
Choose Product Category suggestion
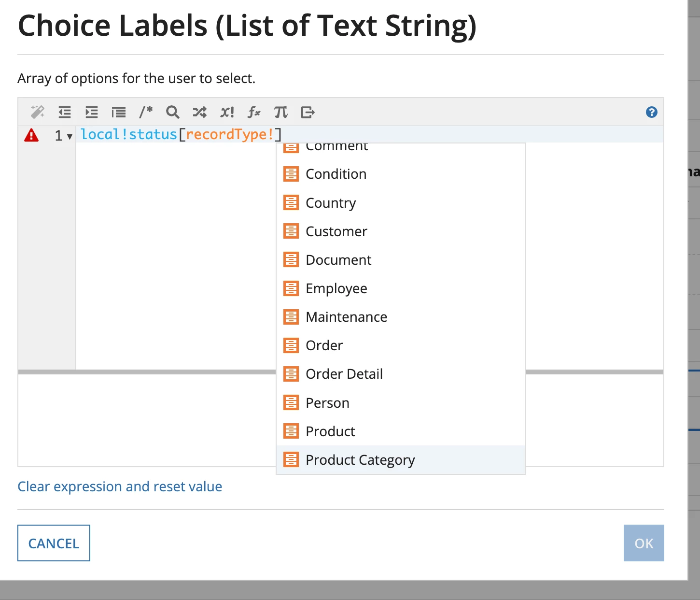pyautogui.click(x=400, y=459)
